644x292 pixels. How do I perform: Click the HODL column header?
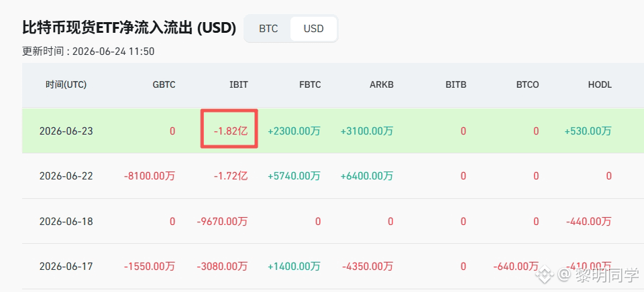600,85
